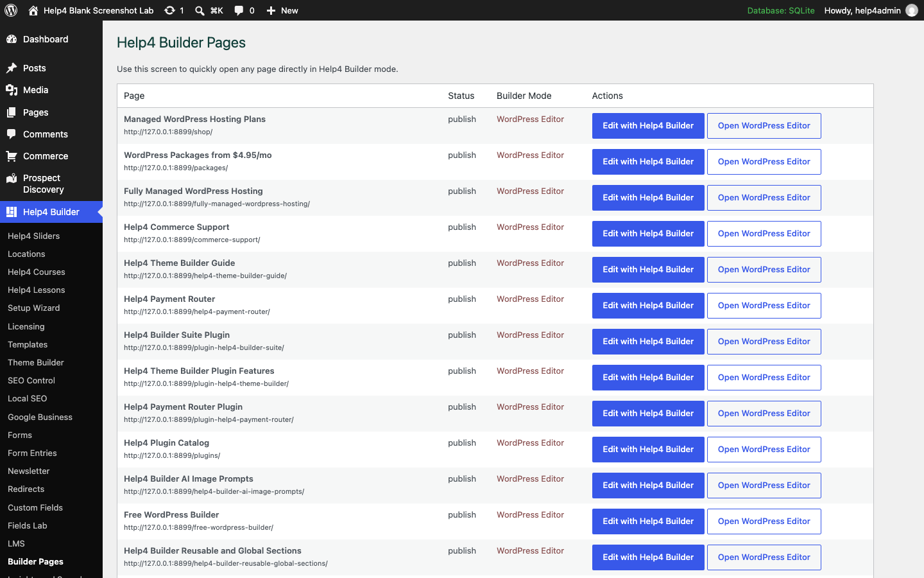Click the Page column header
The image size is (924, 578).
(134, 96)
